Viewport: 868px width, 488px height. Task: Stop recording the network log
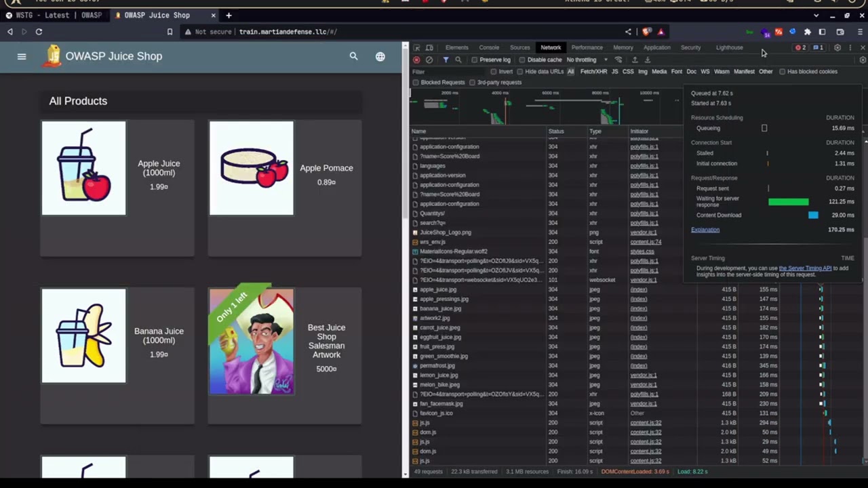pyautogui.click(x=416, y=60)
